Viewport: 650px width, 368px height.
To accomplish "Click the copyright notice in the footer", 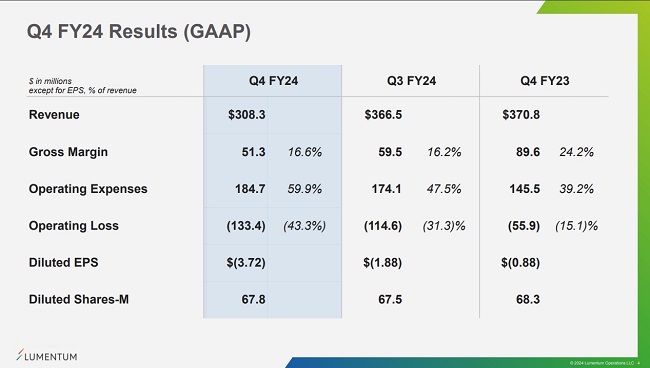I will pos(602,363).
